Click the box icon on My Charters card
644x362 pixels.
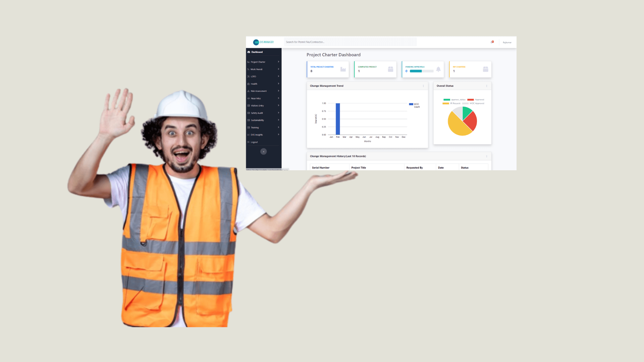(x=485, y=69)
